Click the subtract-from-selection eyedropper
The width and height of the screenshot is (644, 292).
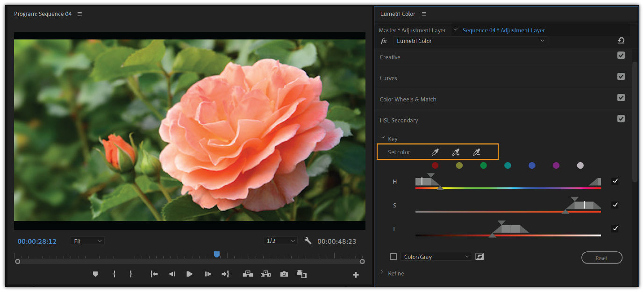[x=476, y=152]
